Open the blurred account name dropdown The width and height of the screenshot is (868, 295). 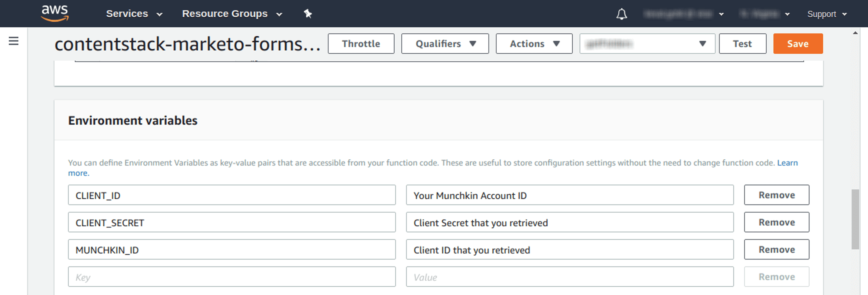[683, 14]
